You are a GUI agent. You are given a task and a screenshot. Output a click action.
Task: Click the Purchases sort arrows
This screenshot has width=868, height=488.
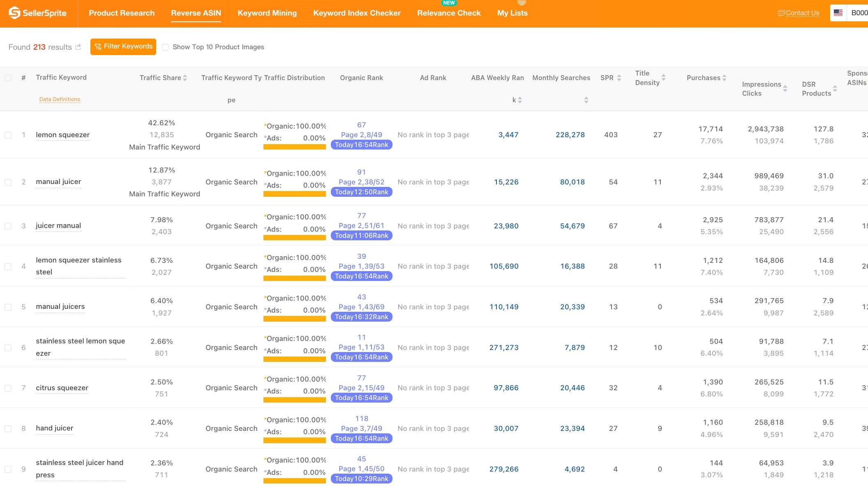[x=725, y=77]
